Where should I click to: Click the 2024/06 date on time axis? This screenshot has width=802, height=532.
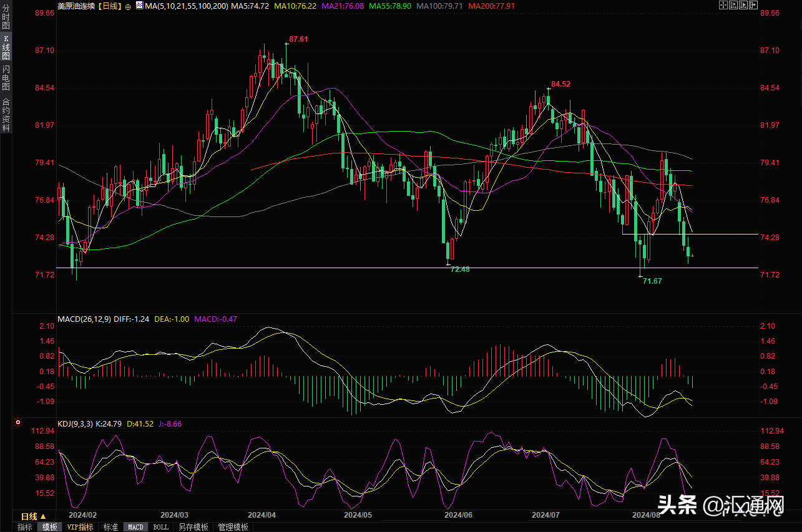(459, 515)
